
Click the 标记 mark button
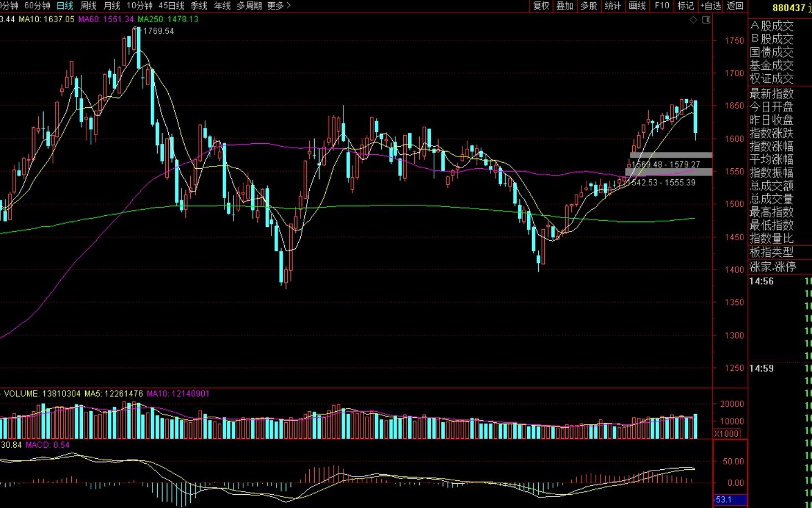[x=685, y=6]
